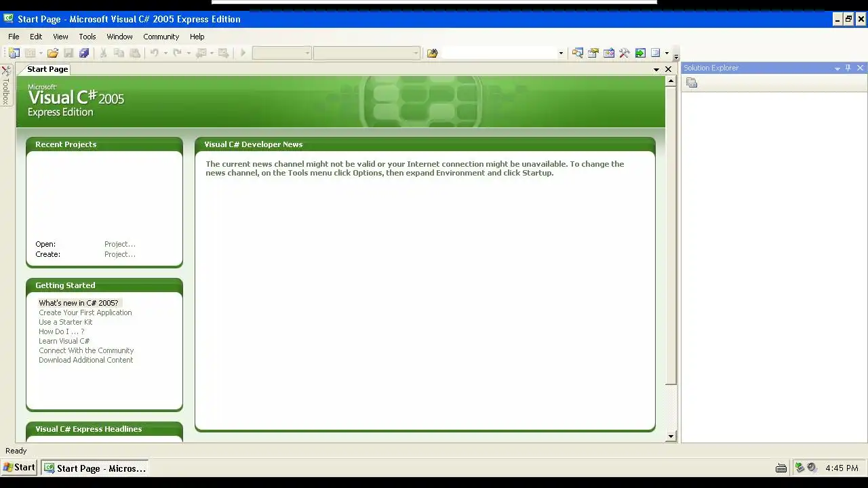Open the Help menu
This screenshot has height=488, width=868.
coord(197,37)
